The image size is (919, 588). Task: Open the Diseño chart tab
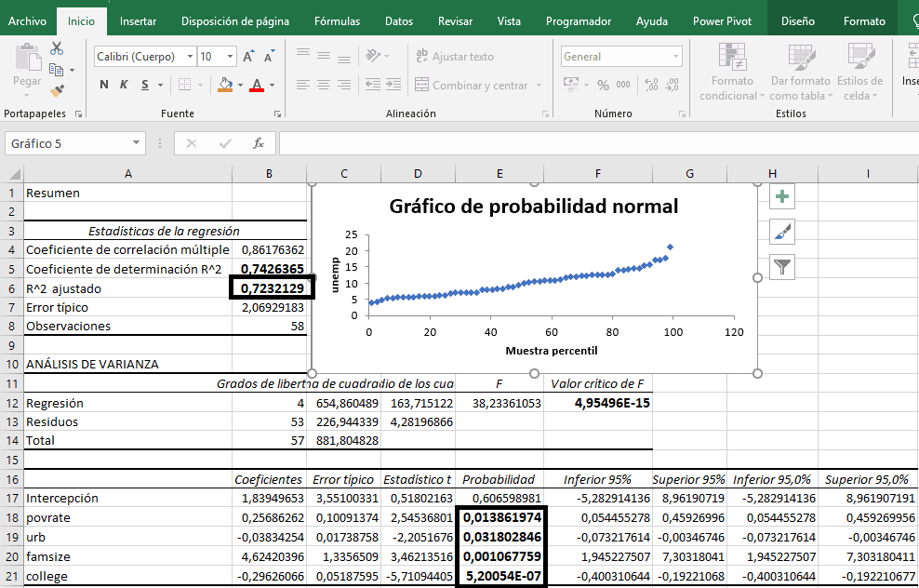[797, 20]
